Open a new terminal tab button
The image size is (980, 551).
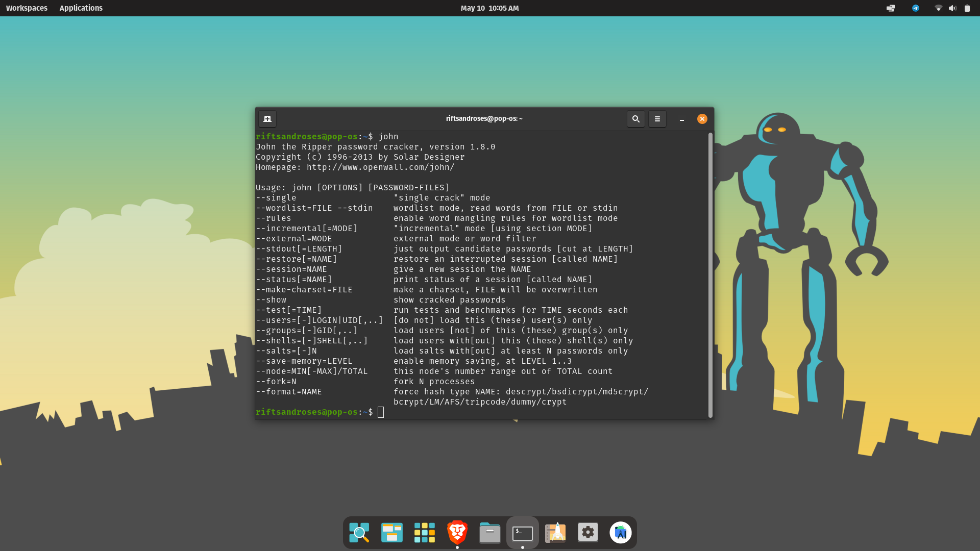(x=267, y=119)
